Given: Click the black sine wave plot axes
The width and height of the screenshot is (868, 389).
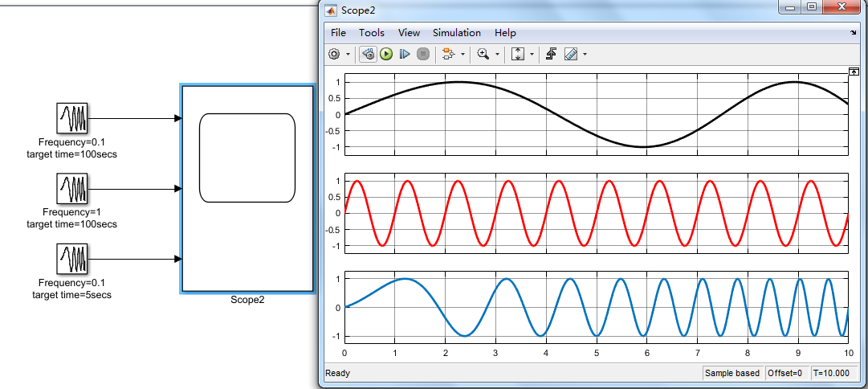Looking at the screenshot, I should tap(596, 114).
